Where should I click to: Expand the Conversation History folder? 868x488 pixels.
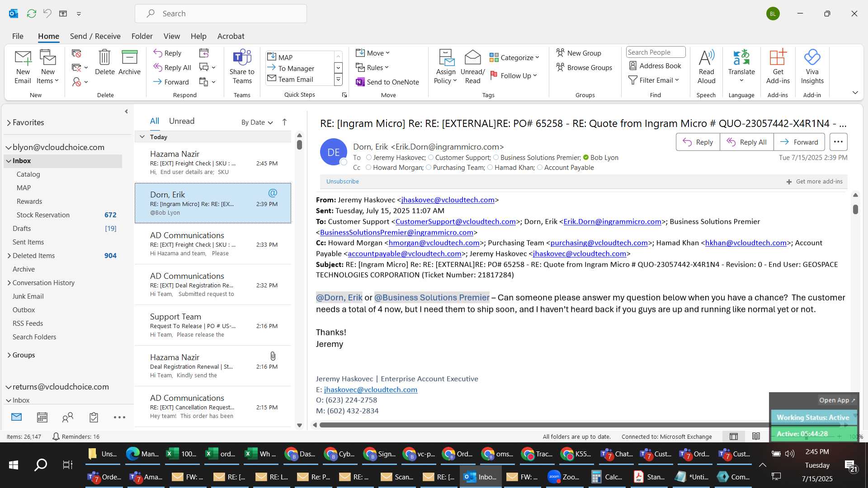point(9,283)
